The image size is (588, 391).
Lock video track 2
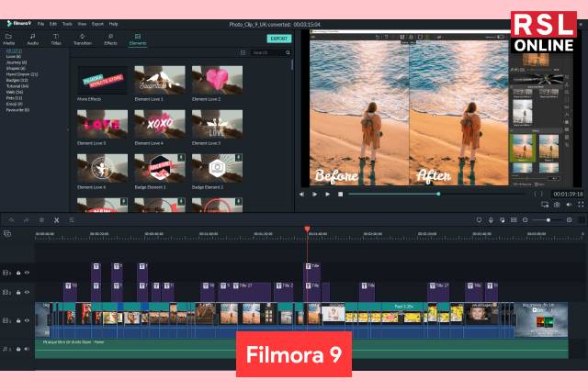(18, 292)
